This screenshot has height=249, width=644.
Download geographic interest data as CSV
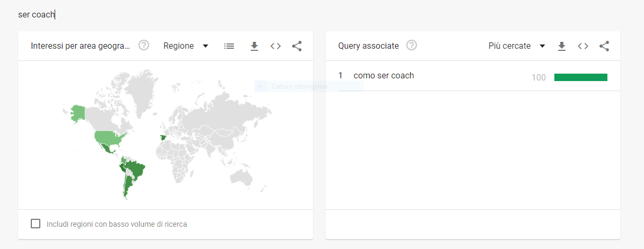pyautogui.click(x=254, y=46)
